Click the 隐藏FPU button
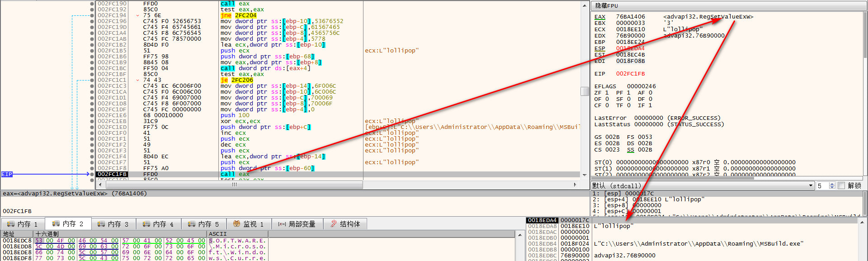Viewport: 868px width, 261px height. point(607,6)
